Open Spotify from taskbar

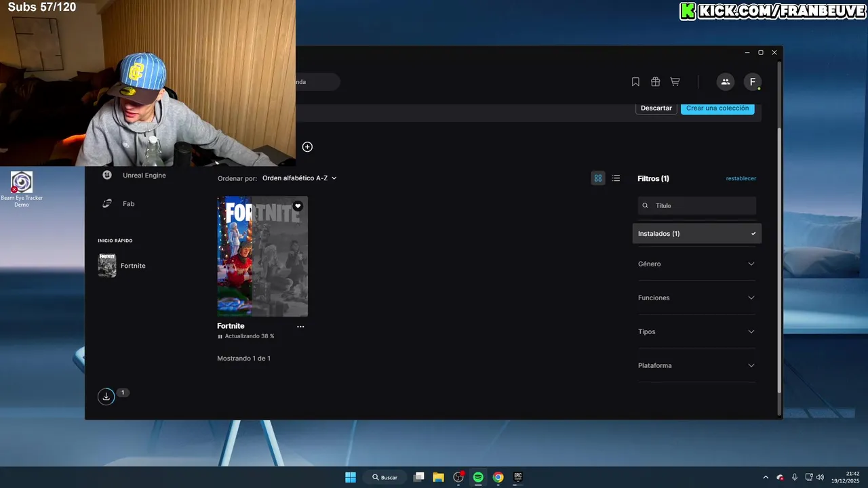point(478,477)
